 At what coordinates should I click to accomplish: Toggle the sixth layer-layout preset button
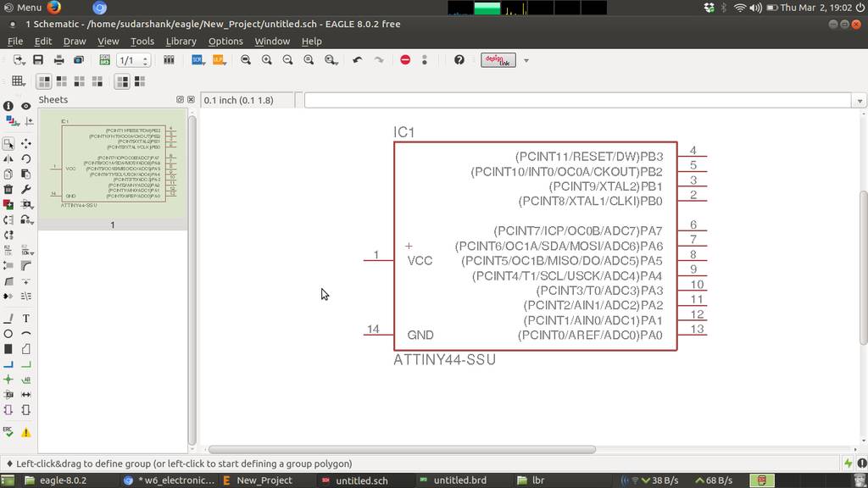point(140,81)
